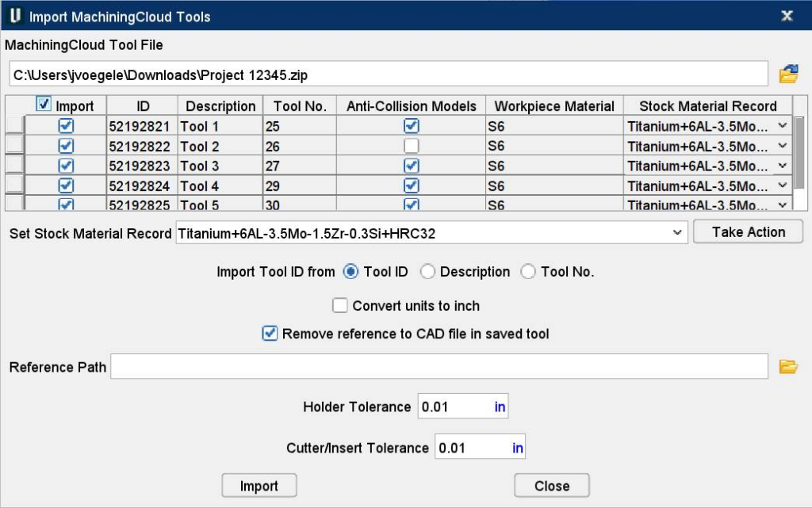Click the Tool No. column header

[x=300, y=106]
